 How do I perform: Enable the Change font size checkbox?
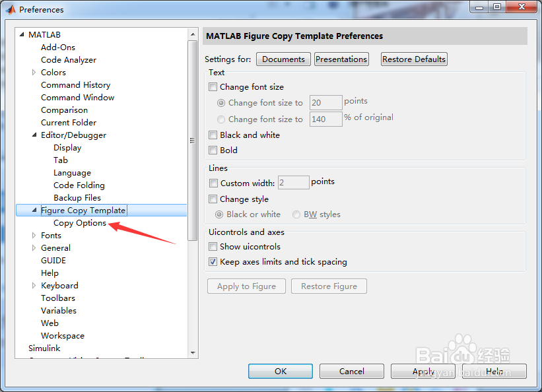(213, 86)
